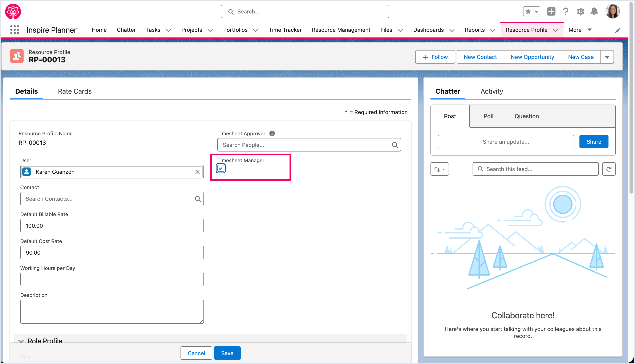This screenshot has height=364, width=635.
Task: View notifications bell icon
Action: [x=594, y=12]
